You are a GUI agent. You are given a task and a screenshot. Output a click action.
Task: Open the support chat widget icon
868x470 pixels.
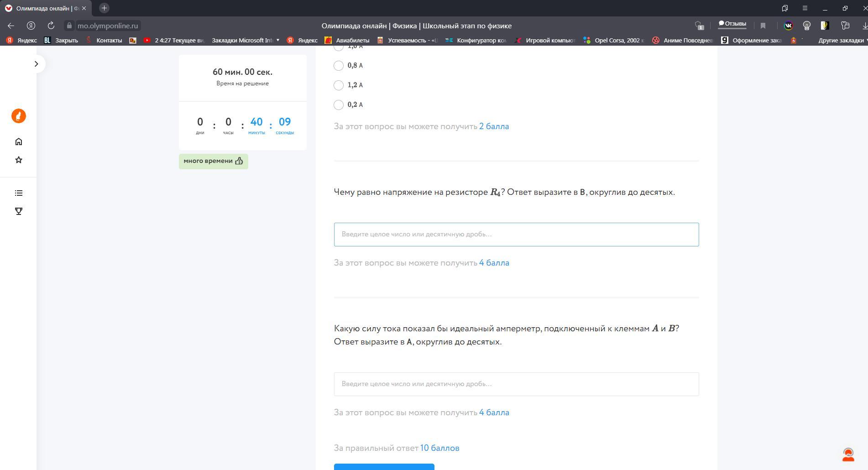(848, 454)
